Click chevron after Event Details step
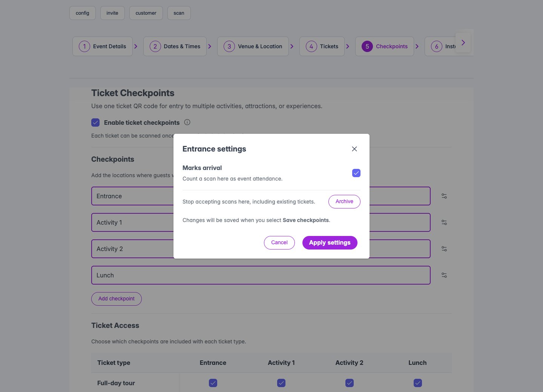This screenshot has width=543, height=392. (136, 46)
